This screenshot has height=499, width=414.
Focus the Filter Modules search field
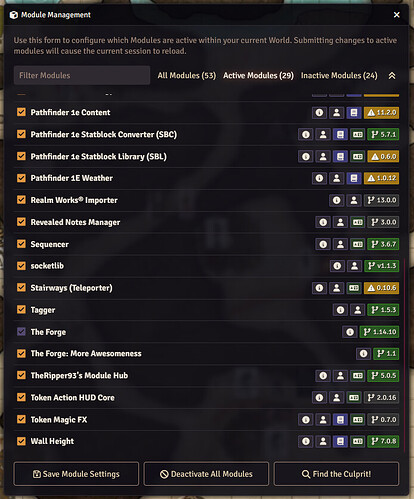point(82,75)
